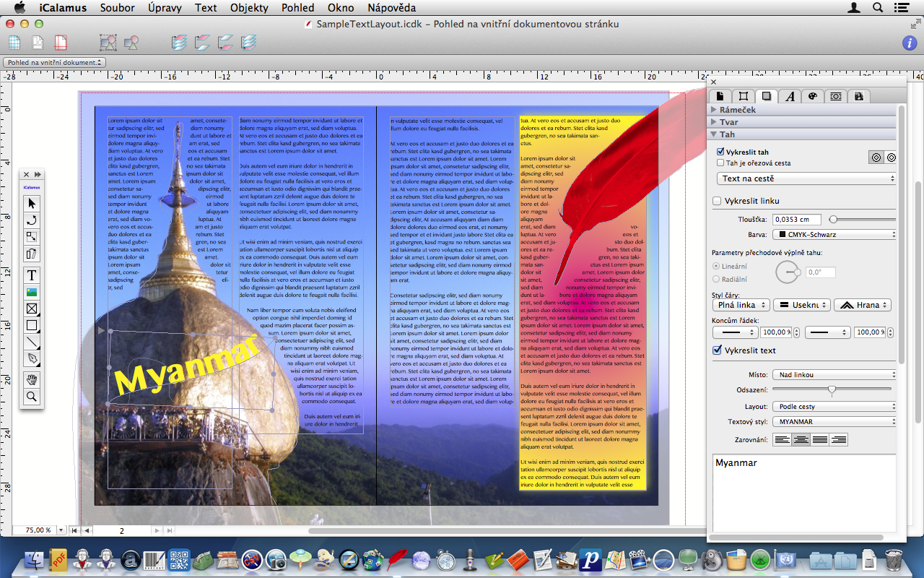Choose the scale/resize frame tool
This screenshot has height=578, width=924.
click(x=32, y=237)
